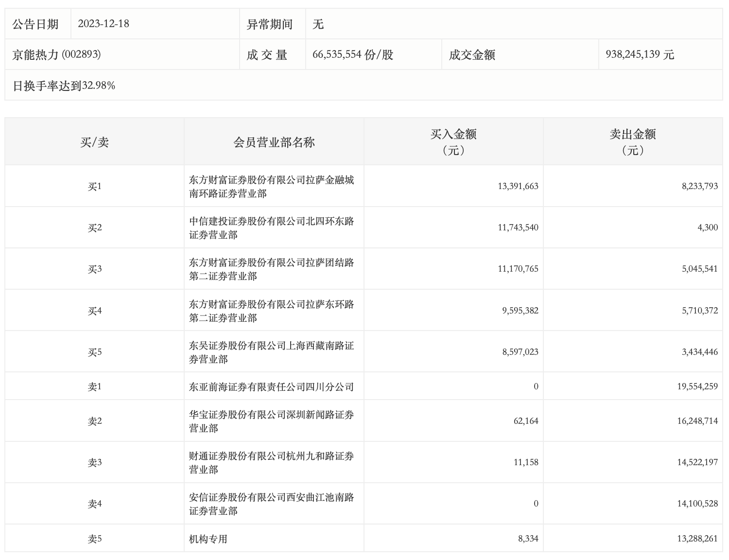Open 东亚前海证券 四川分公司 entry
The image size is (729, 560).
pos(271,386)
